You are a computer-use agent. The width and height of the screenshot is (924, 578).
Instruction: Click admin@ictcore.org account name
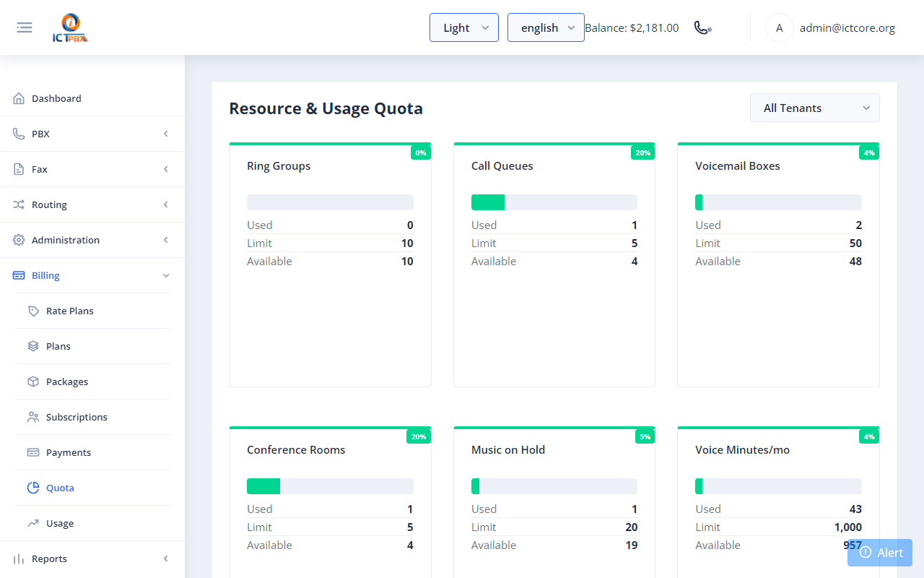click(847, 28)
